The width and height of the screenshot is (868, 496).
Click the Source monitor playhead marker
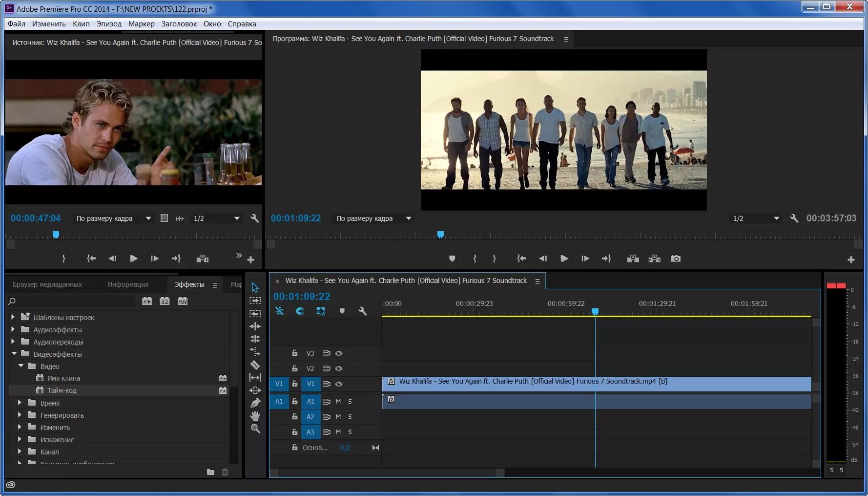[56, 235]
